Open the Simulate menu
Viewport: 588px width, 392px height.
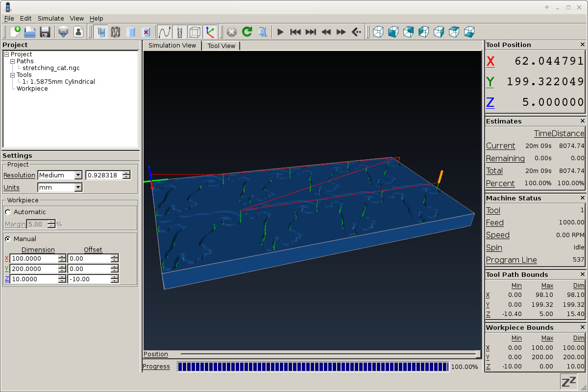[x=51, y=18]
